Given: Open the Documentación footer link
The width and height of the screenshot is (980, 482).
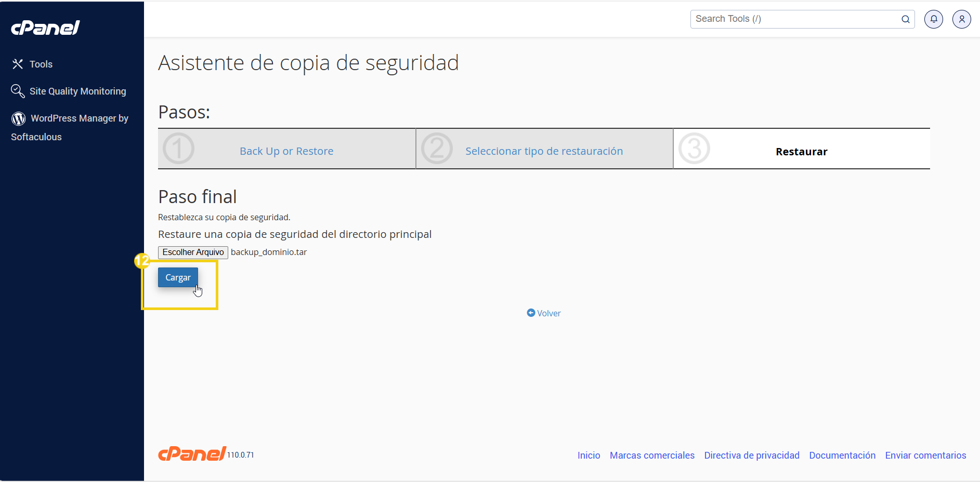Looking at the screenshot, I should pyautogui.click(x=842, y=455).
